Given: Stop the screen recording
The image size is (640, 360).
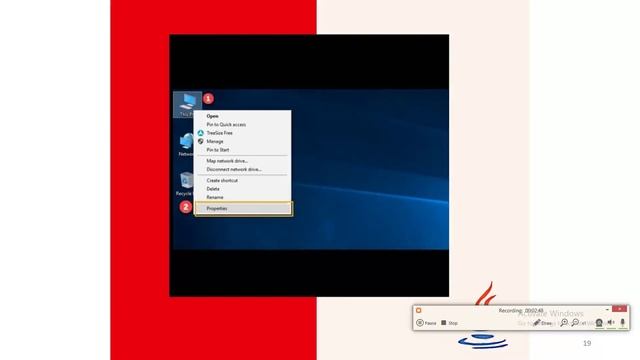Looking at the screenshot, I should (449, 323).
